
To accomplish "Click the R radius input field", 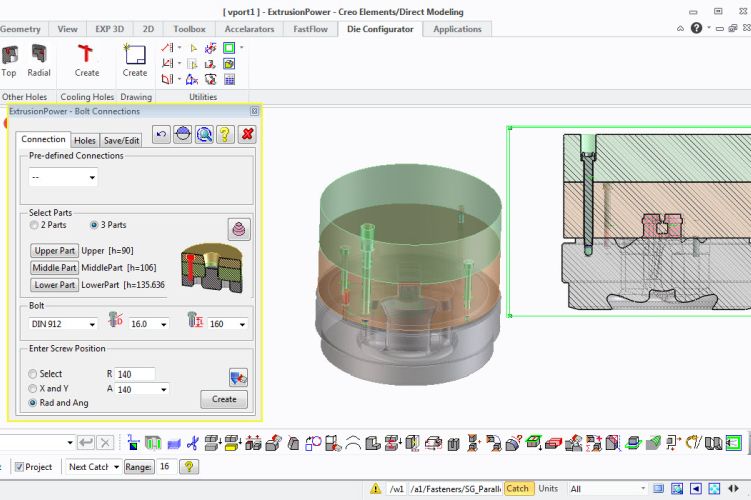I will 135,374.
